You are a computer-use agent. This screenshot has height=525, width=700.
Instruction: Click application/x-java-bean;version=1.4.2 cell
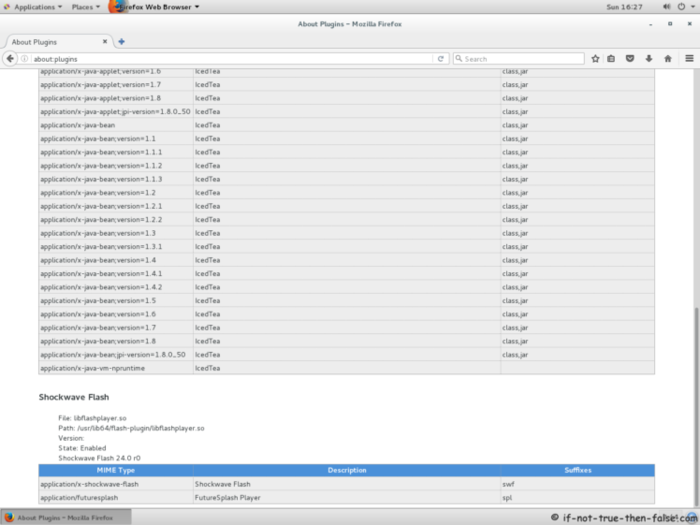pos(116,287)
